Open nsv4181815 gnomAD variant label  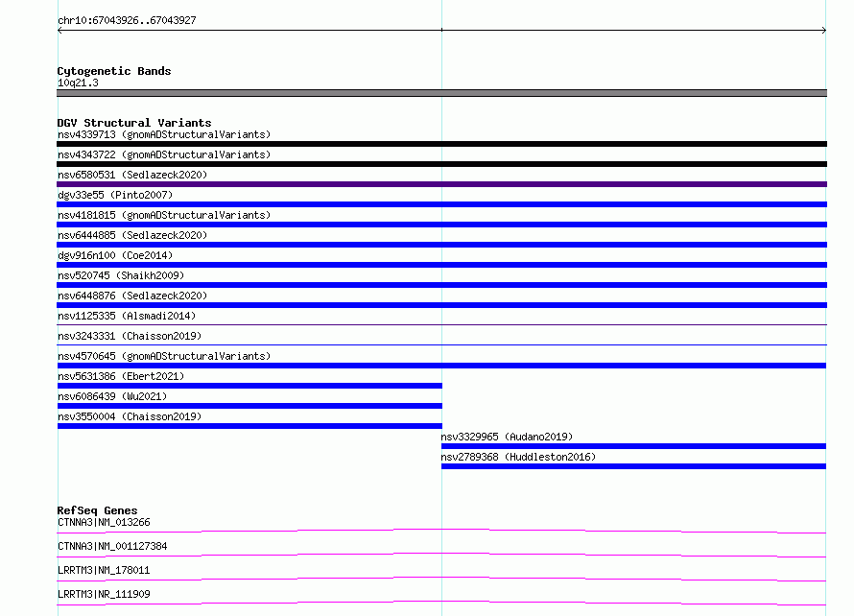pos(164,215)
